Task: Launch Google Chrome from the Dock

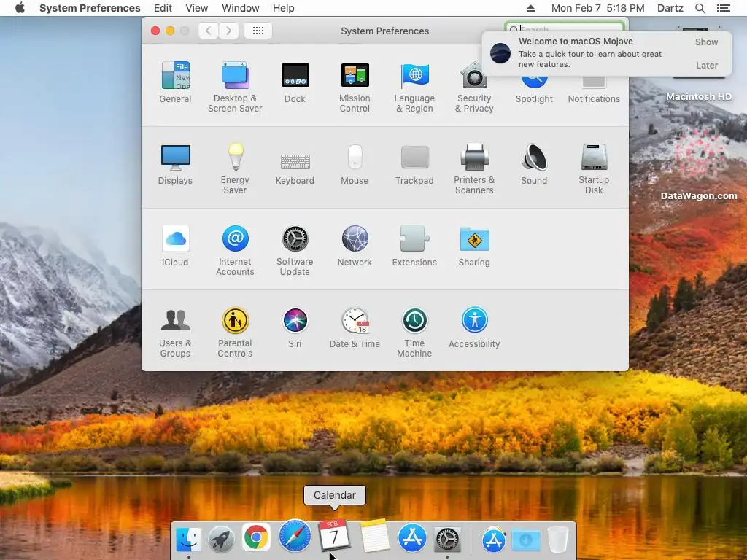Action: tap(256, 537)
